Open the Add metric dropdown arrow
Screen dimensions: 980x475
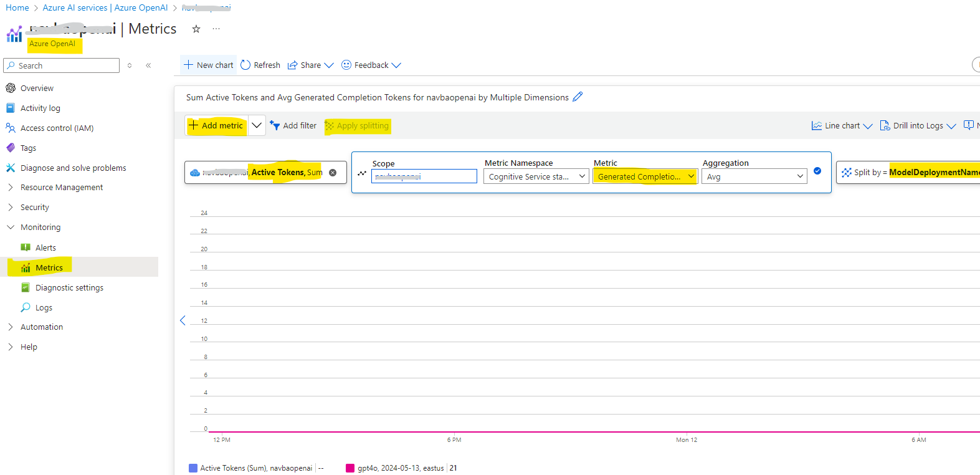(257, 125)
